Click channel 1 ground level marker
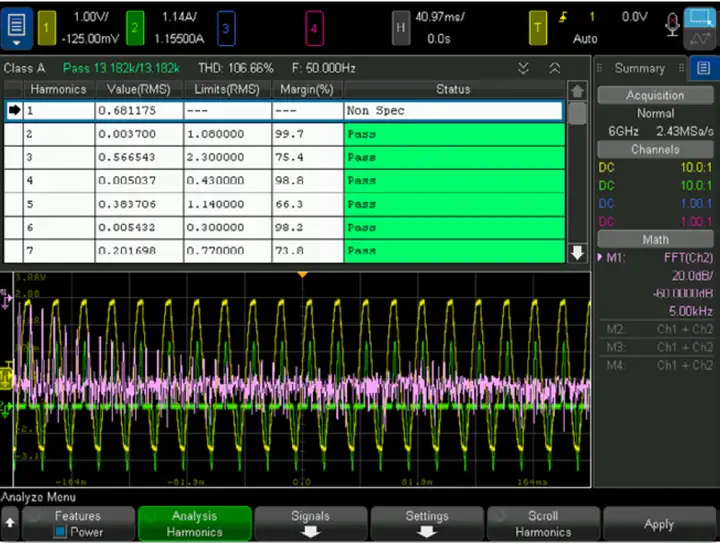The width and height of the screenshot is (720, 543). click(6, 379)
